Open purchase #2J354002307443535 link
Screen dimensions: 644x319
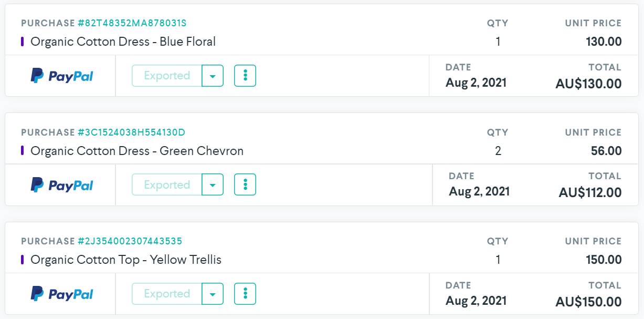[130, 241]
